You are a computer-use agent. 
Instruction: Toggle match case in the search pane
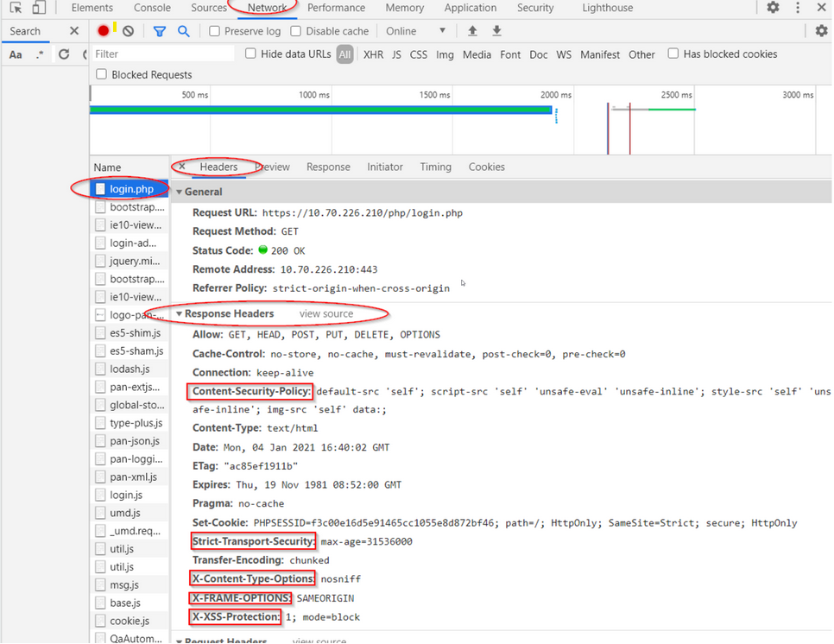click(15, 54)
